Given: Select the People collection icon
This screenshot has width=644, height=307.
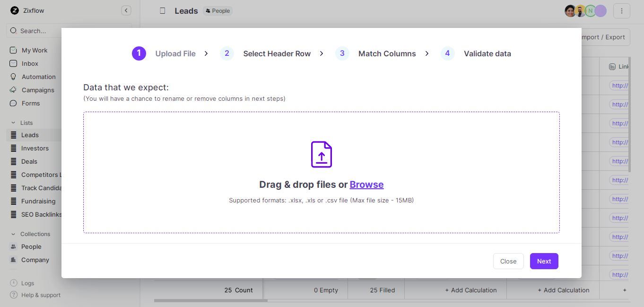Looking at the screenshot, I should pos(13,246).
